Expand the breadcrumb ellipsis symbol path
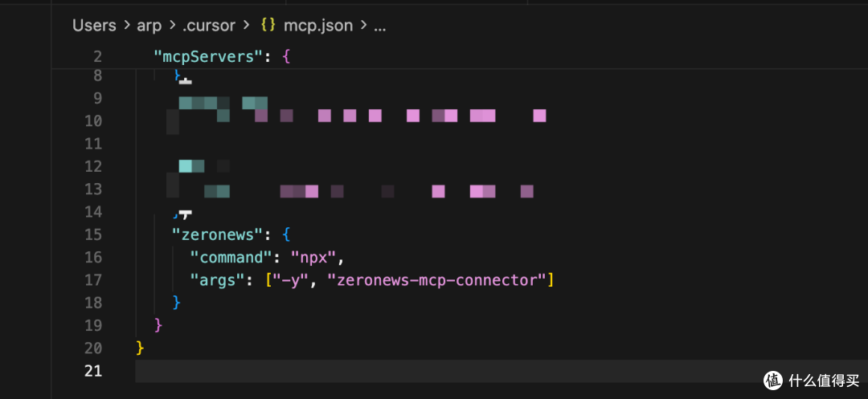Image resolution: width=868 pixels, height=399 pixels. point(379,26)
